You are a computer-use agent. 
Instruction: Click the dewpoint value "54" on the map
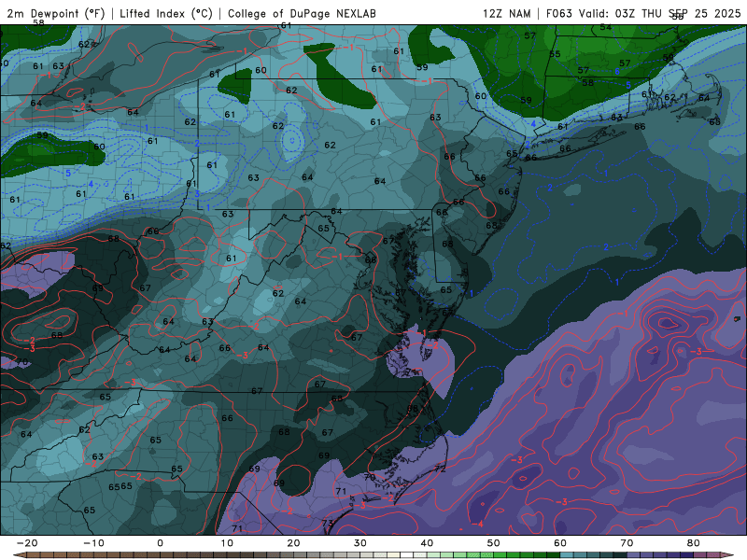click(605, 27)
